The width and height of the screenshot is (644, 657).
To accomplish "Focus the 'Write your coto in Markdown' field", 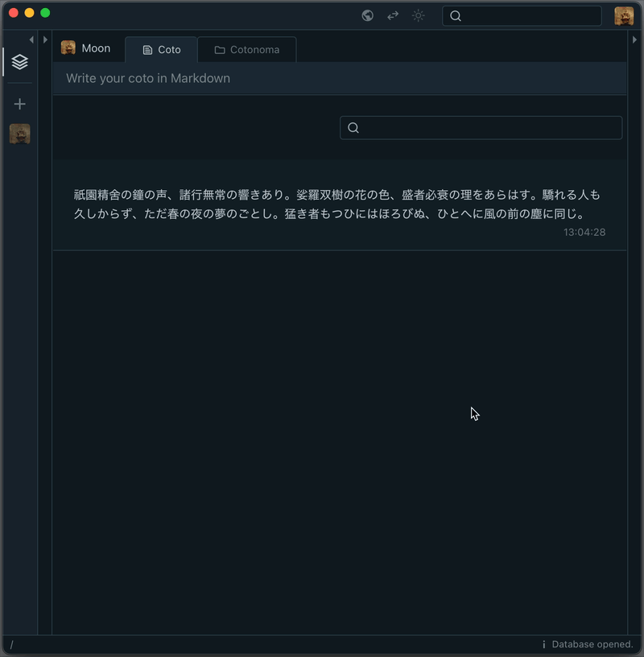I will (339, 78).
